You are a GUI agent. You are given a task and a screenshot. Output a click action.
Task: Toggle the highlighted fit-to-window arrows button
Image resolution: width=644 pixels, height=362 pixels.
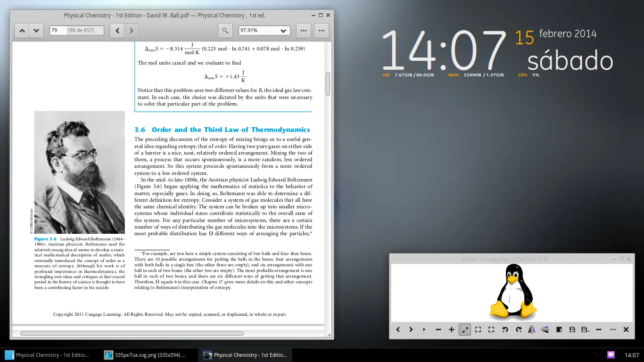click(465, 329)
